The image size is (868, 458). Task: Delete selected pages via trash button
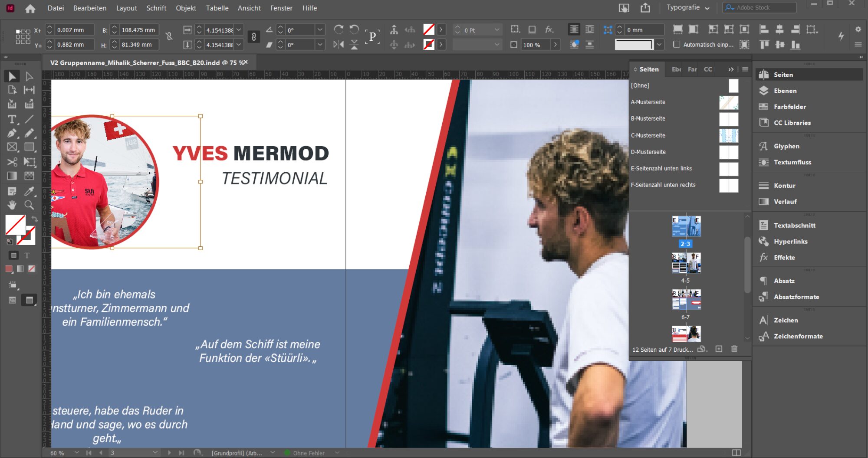[x=734, y=349]
